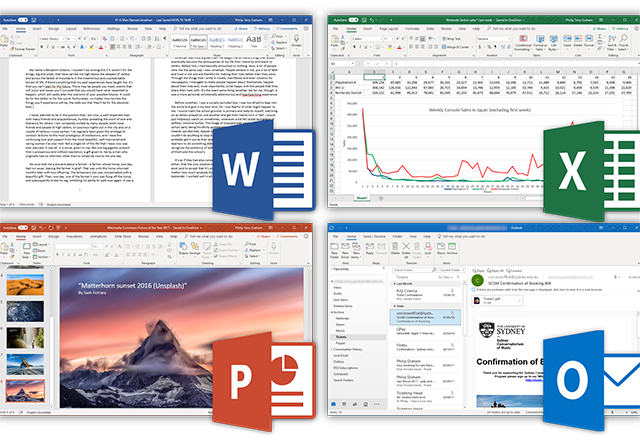
Task: Toggle AutoSave switch in Word title bar
Action: pyautogui.click(x=23, y=20)
